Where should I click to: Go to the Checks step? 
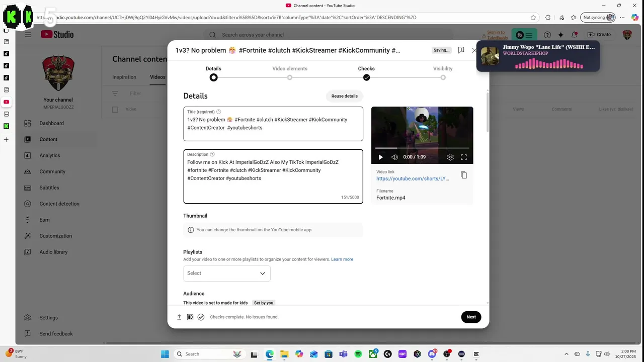point(366,73)
